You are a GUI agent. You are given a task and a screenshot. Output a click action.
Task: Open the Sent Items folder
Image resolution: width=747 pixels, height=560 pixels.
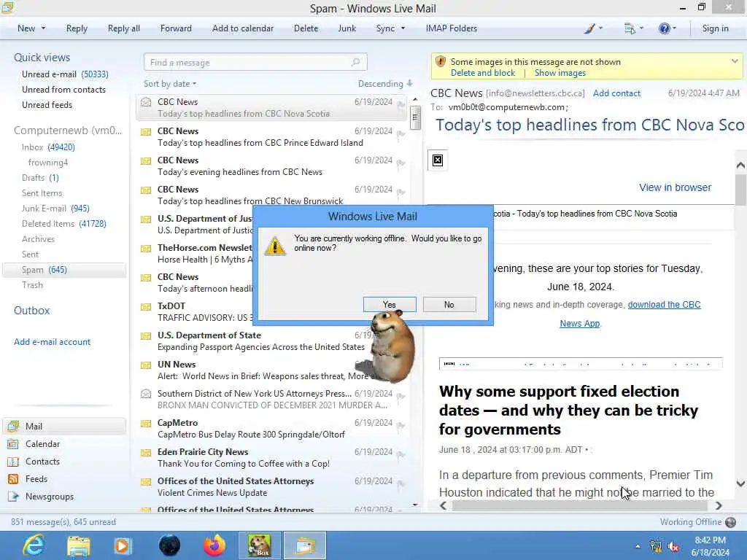point(42,192)
